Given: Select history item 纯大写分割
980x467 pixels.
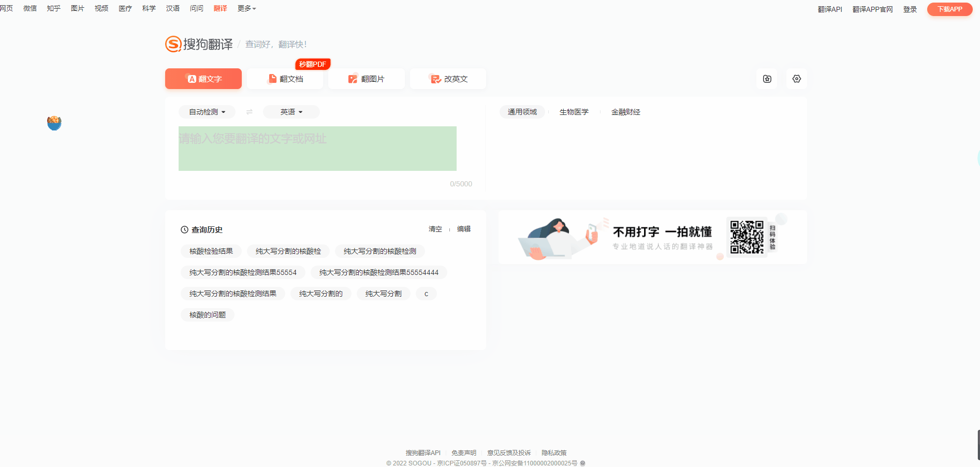Looking at the screenshot, I should (x=384, y=294).
